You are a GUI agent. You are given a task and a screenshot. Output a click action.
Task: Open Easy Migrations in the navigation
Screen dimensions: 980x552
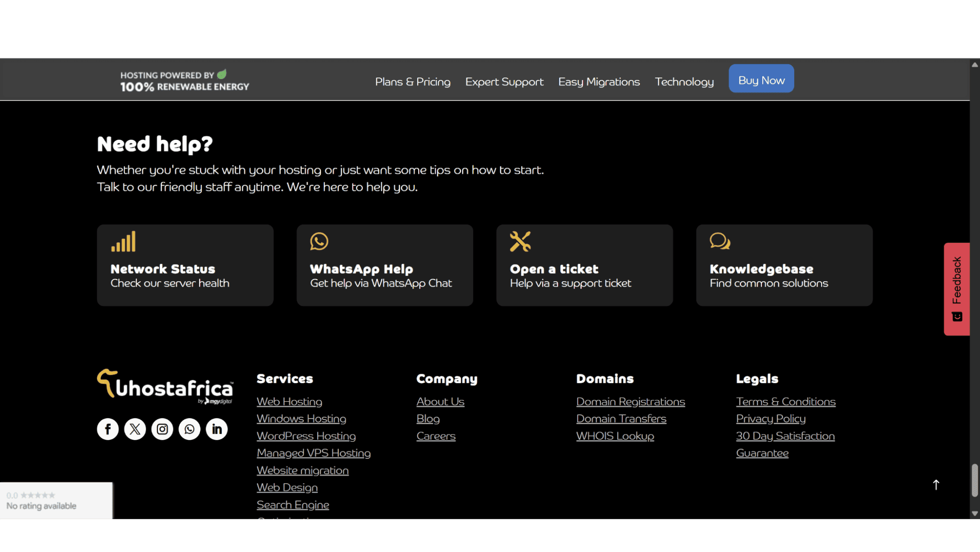(599, 81)
